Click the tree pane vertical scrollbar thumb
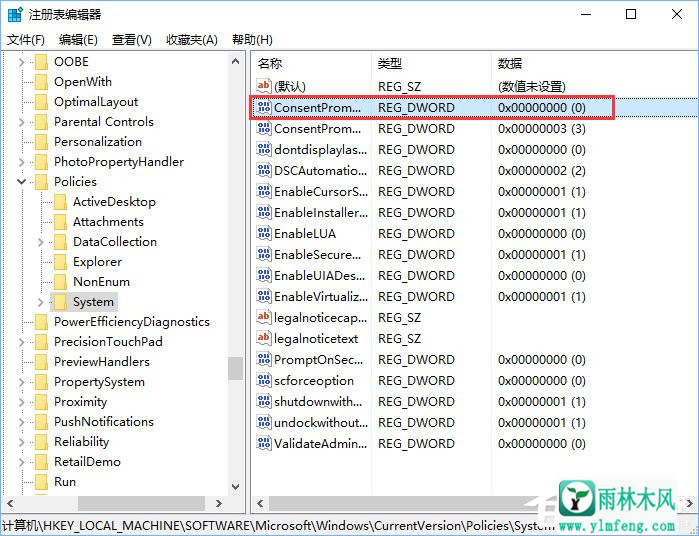The width and height of the screenshot is (699, 536). (x=236, y=368)
